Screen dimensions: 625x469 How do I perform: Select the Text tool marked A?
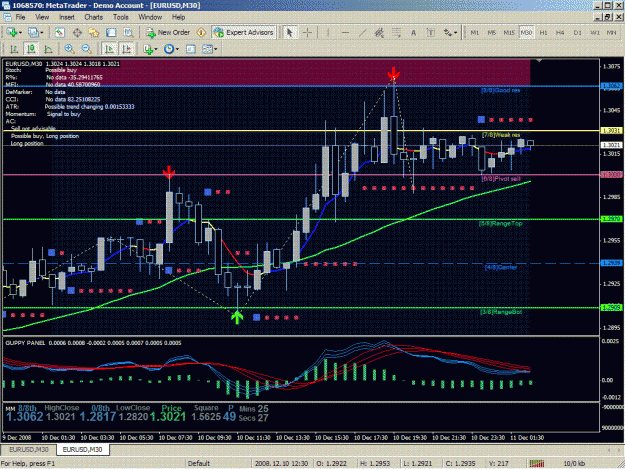[x=413, y=33]
